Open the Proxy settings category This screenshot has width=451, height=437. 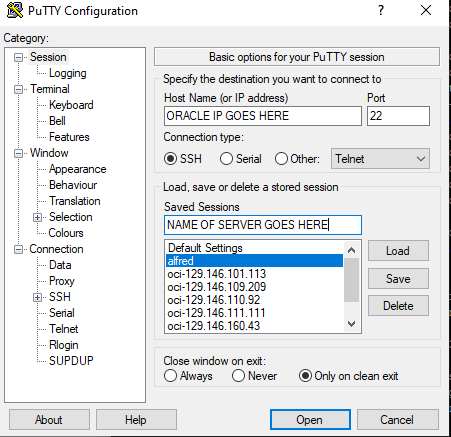pyautogui.click(x=62, y=281)
